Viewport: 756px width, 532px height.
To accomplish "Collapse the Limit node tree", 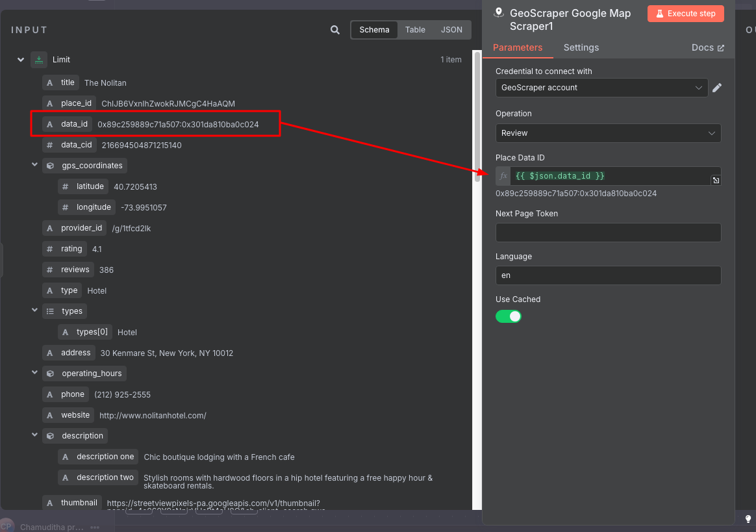I will click(21, 60).
